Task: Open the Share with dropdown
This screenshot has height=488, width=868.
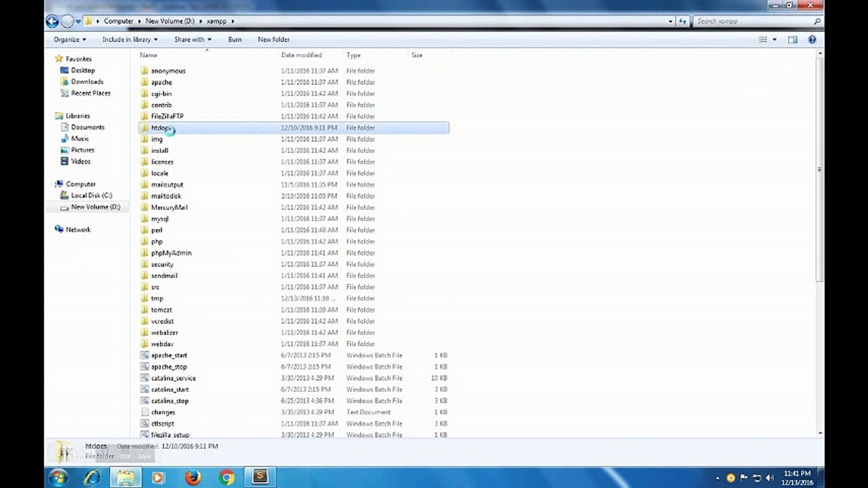Action: click(193, 40)
